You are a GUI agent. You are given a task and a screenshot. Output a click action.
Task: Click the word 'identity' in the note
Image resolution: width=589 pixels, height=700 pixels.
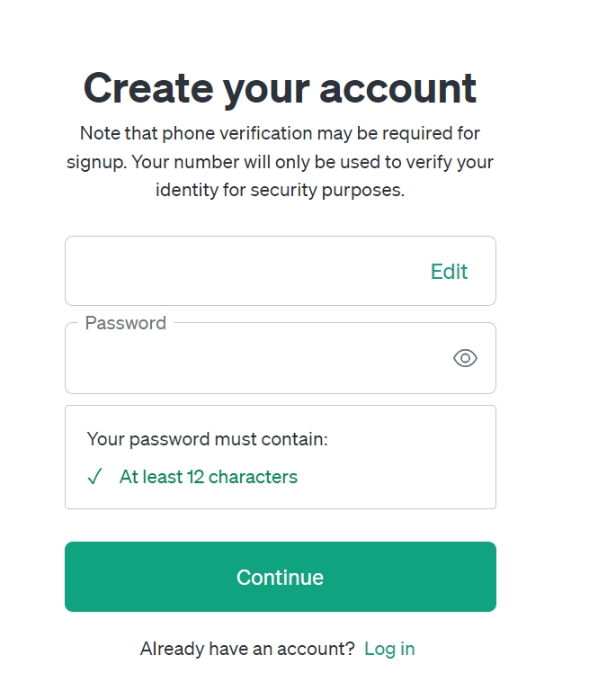coord(186,191)
